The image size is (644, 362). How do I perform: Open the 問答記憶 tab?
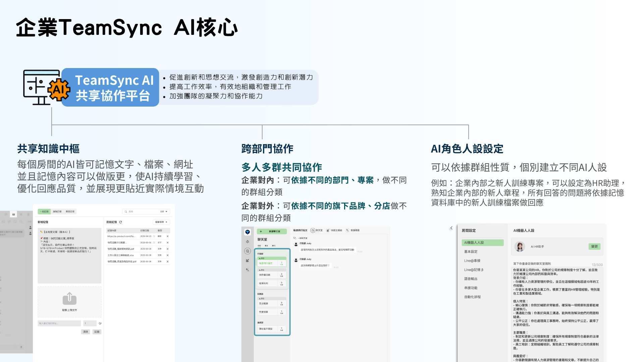pos(70,212)
